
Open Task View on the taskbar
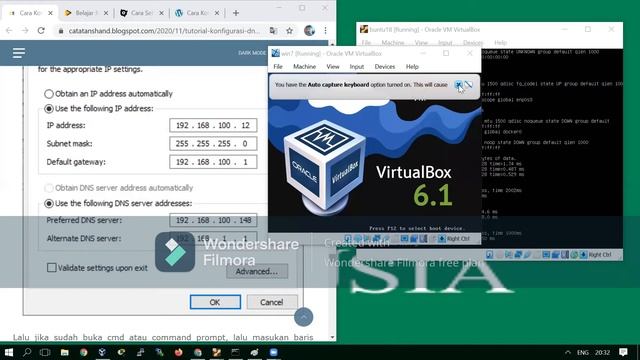(x=45, y=352)
